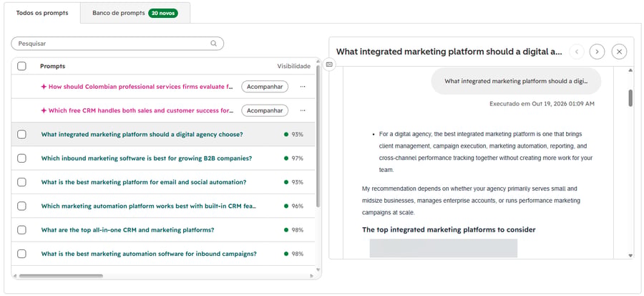The width and height of the screenshot is (644, 296).
Task: Check email and social automation prompt checkbox
Action: pyautogui.click(x=21, y=182)
